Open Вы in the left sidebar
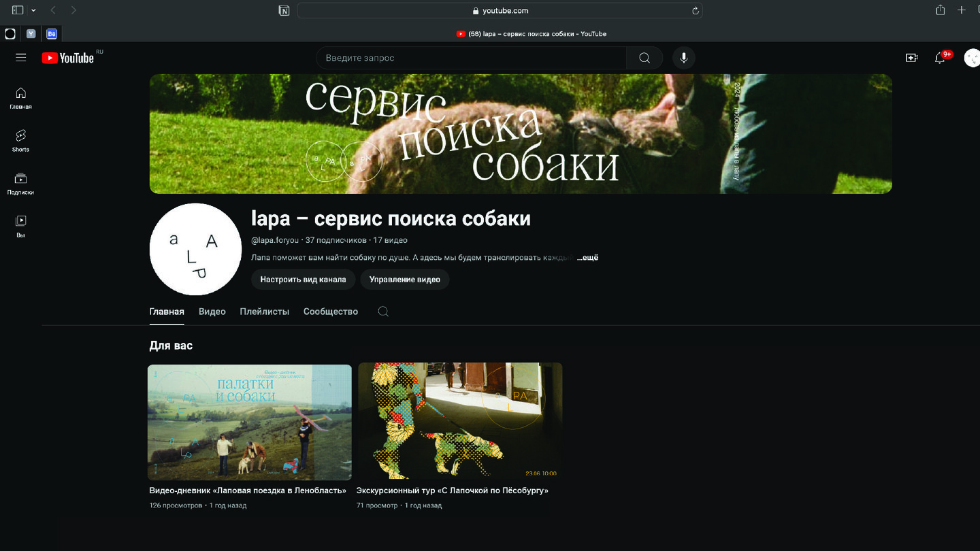Screen dimensions: 980x551 [20, 227]
